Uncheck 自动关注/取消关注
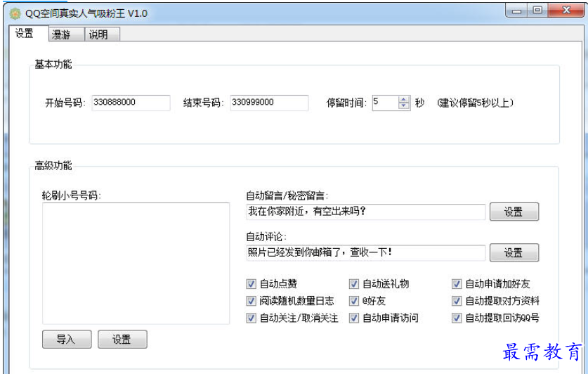 (x=251, y=318)
